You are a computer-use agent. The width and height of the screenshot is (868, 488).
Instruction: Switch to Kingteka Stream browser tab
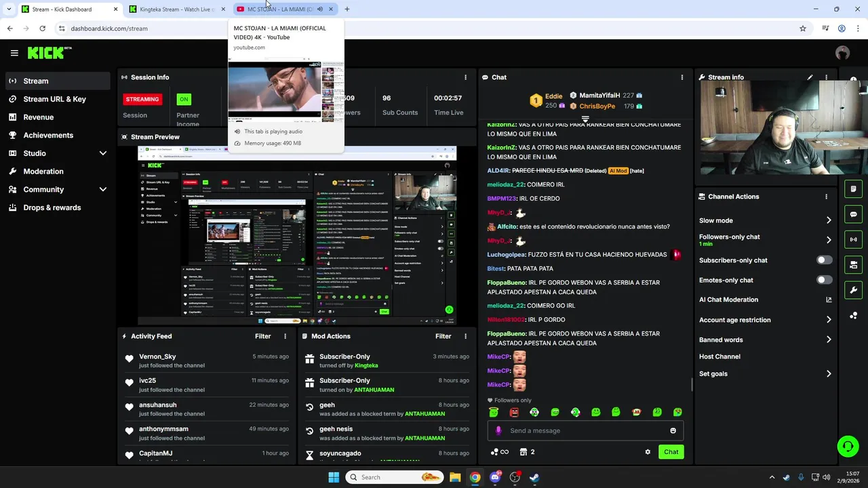tap(176, 9)
